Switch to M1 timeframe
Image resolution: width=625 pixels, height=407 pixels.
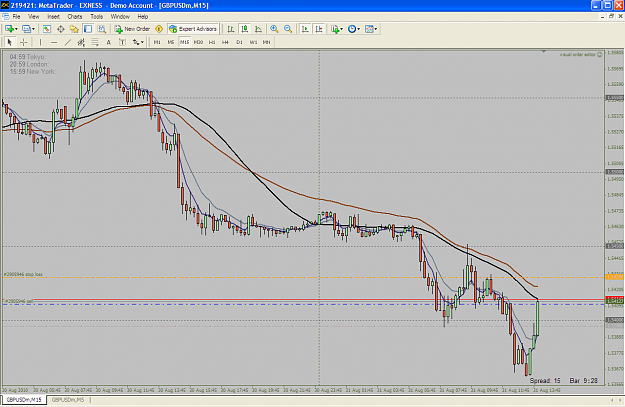click(x=157, y=42)
